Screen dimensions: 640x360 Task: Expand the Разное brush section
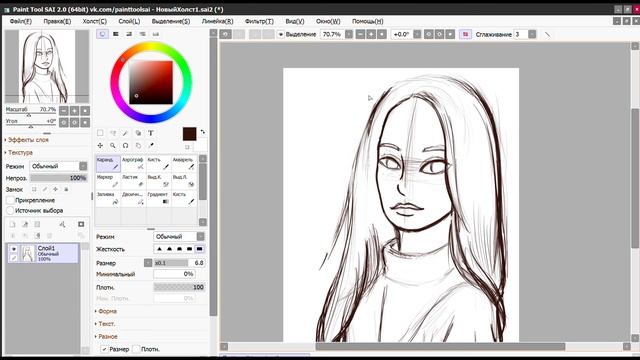tap(106, 336)
